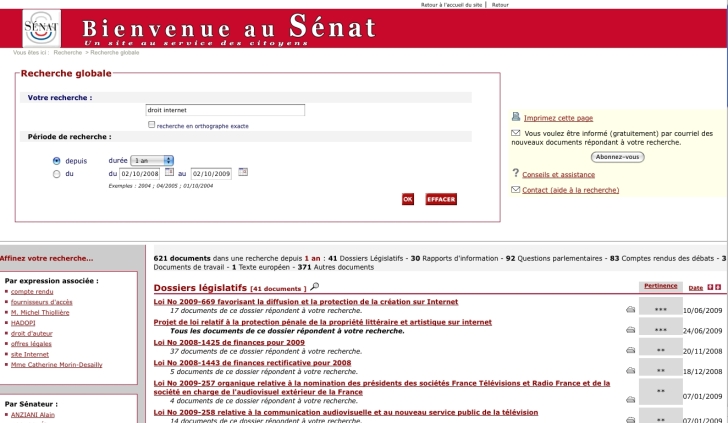The width and height of the screenshot is (728, 423).
Task: Click the question mark icon by Conseils et assistance
Action: (515, 173)
